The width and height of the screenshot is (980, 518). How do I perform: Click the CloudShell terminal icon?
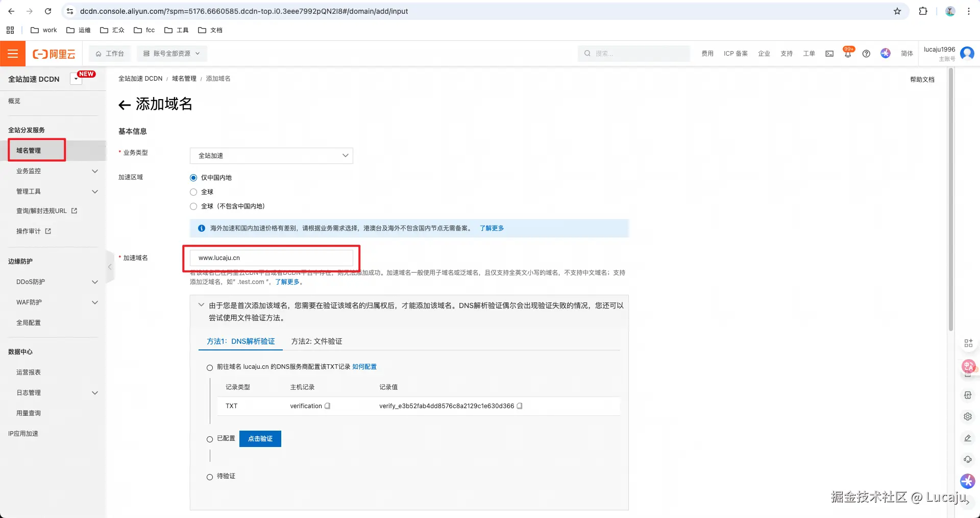pyautogui.click(x=829, y=54)
